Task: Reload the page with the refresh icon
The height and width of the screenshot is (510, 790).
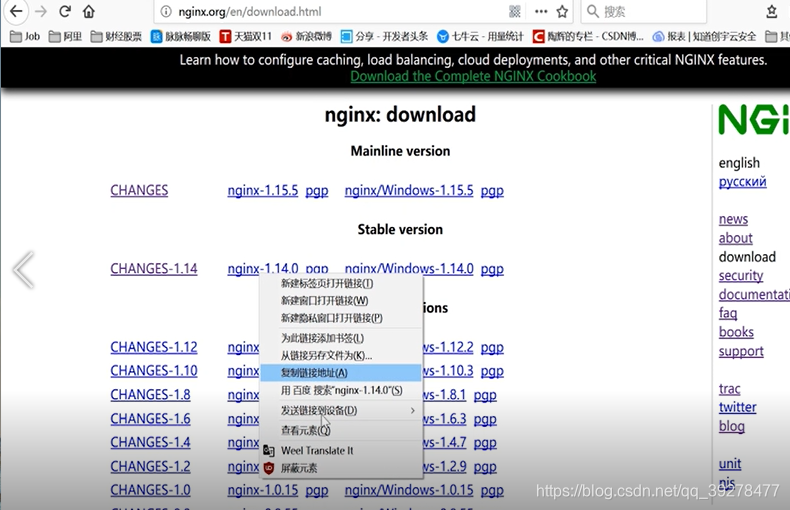Action: click(64, 11)
